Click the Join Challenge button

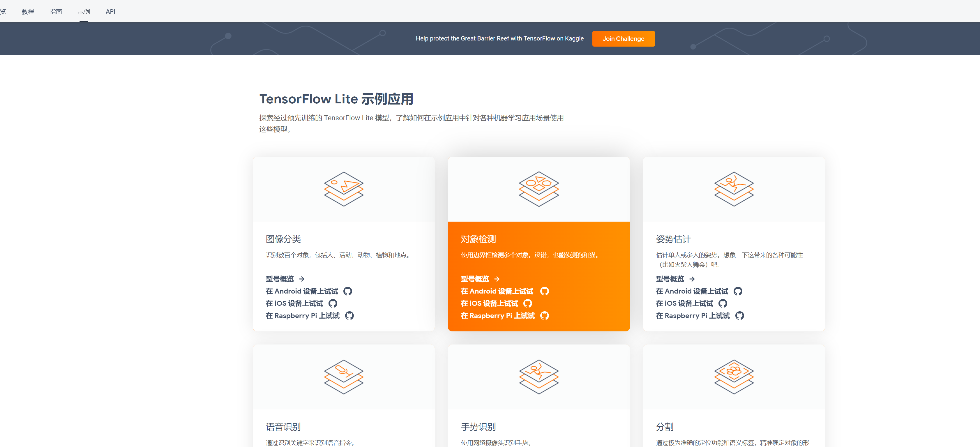[623, 39]
